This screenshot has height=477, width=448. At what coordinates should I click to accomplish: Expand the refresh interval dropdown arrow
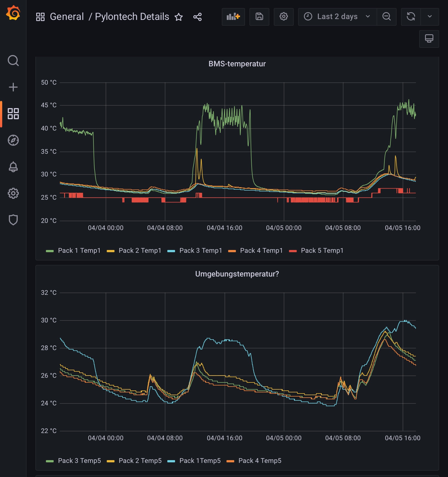tap(429, 17)
